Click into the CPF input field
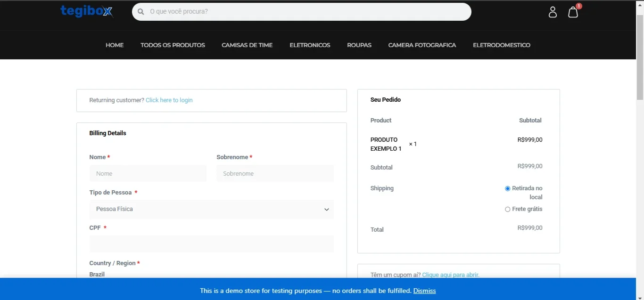The width and height of the screenshot is (644, 300). pos(212,244)
